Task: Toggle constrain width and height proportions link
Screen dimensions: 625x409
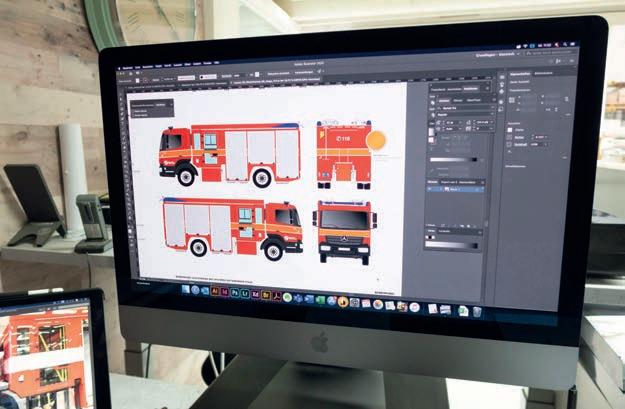Action: click(x=566, y=99)
